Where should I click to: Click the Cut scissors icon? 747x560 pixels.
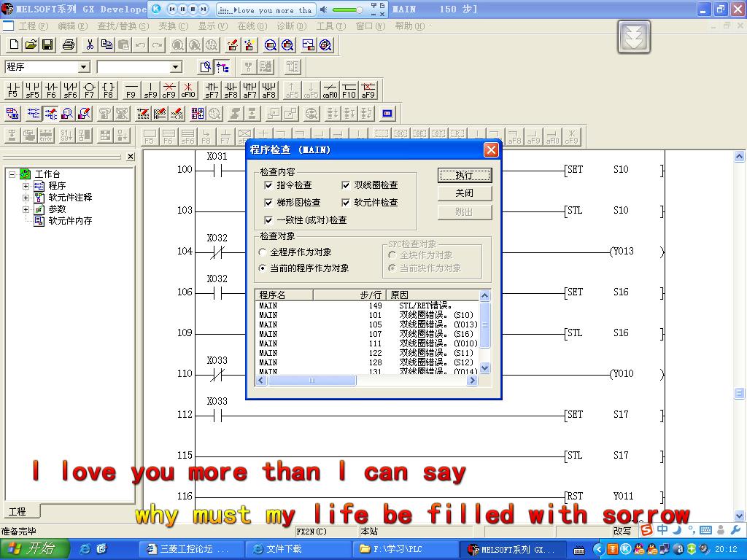tap(89, 44)
